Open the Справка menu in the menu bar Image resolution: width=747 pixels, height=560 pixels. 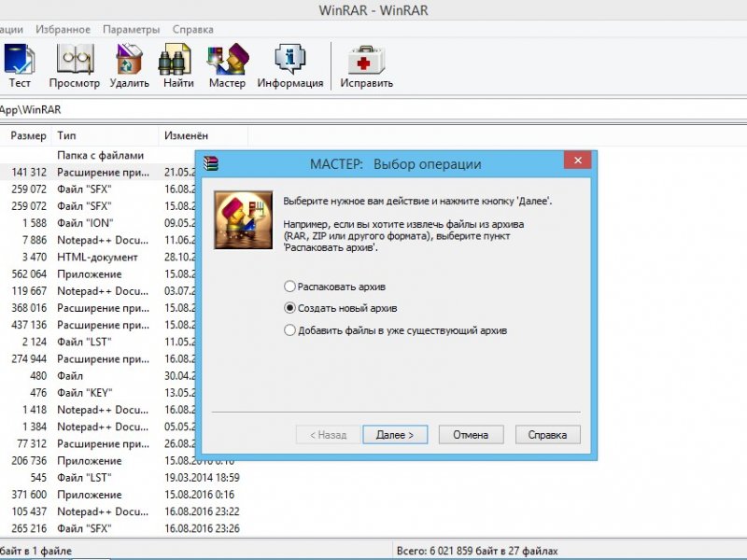192,30
